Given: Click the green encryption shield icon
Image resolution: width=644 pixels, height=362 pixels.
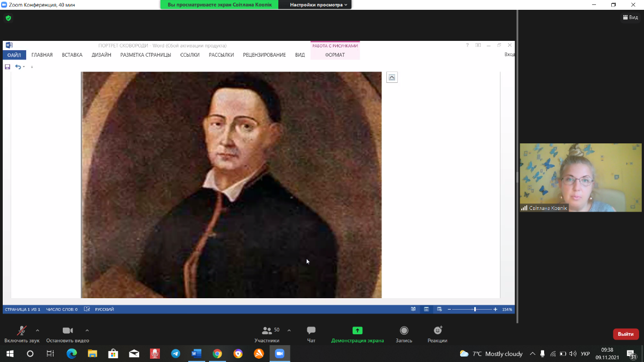Looking at the screenshot, I should click(8, 18).
